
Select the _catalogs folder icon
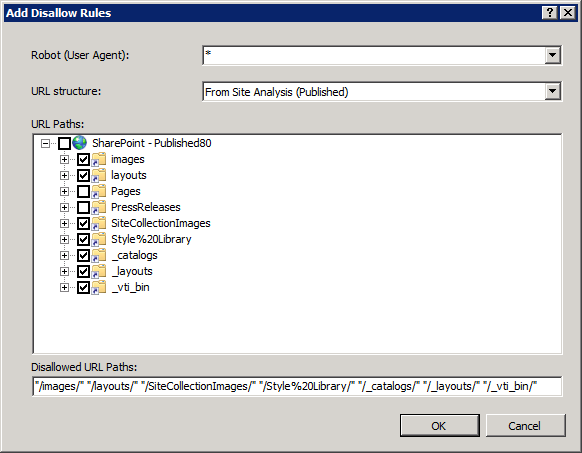tap(99, 255)
